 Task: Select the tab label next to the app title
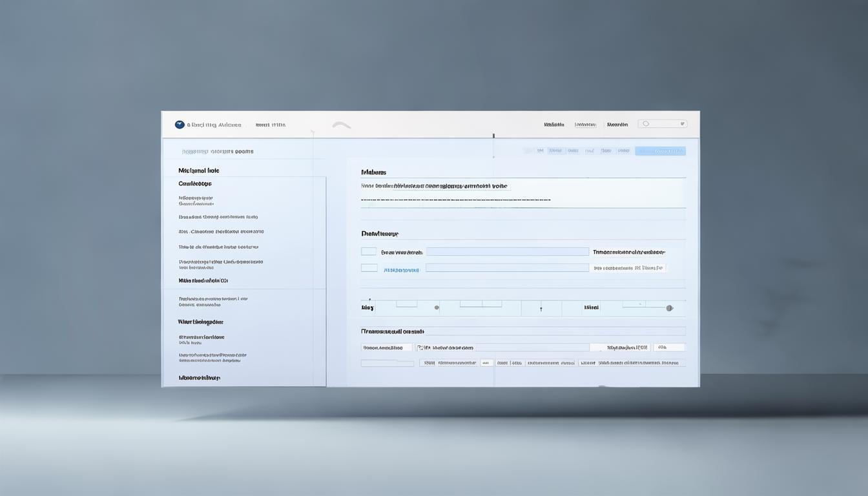tap(270, 125)
